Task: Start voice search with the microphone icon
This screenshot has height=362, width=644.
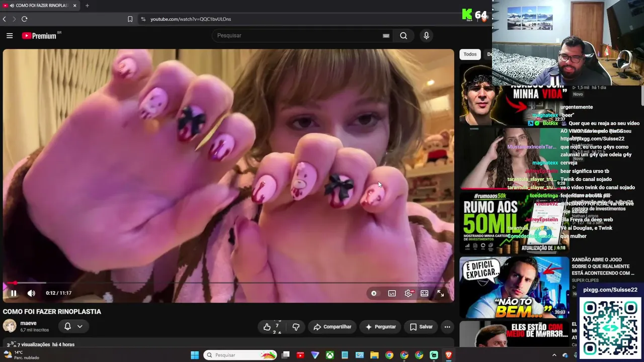Action: point(426,36)
